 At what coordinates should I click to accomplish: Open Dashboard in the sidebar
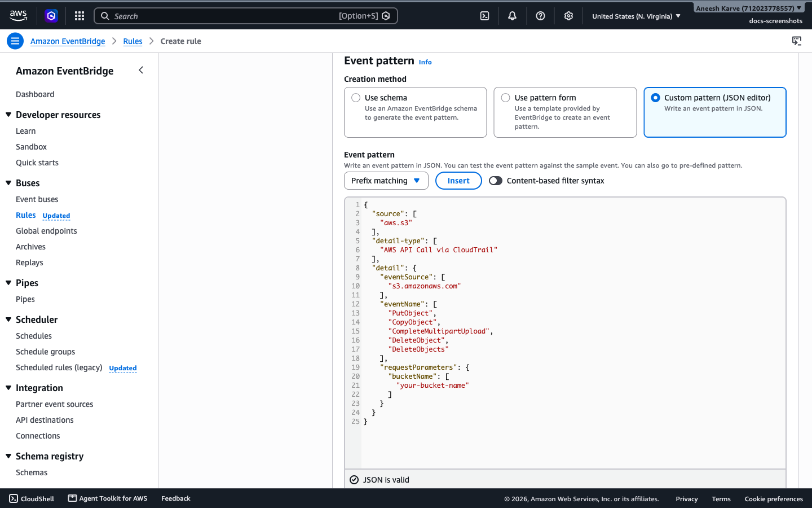click(x=35, y=94)
